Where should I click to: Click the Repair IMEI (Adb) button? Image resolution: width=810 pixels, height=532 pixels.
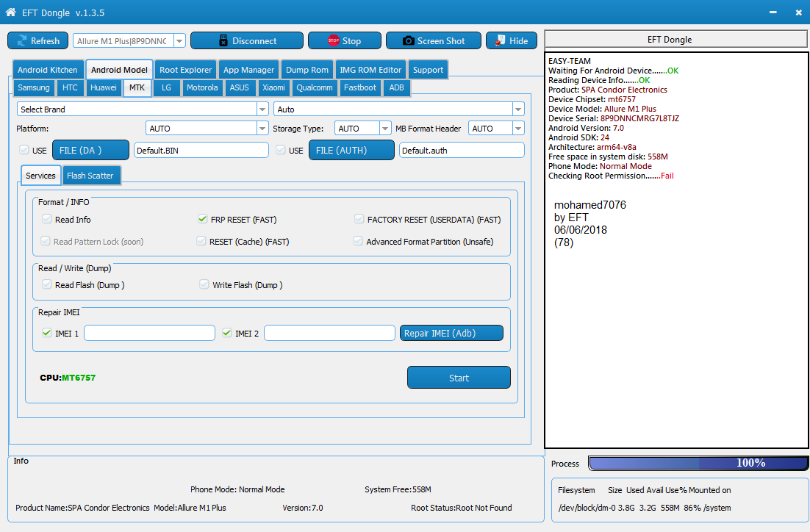pos(451,333)
